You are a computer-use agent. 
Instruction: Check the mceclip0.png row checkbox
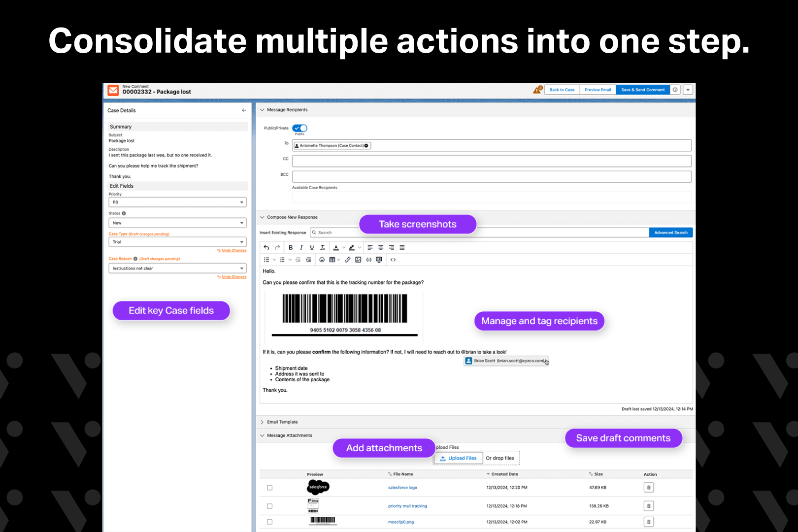click(x=269, y=522)
